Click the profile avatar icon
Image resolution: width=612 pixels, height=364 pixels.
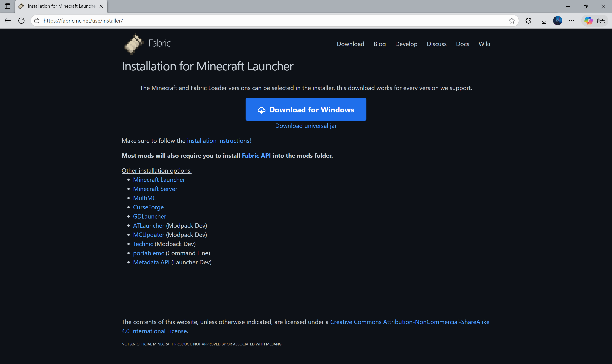[x=557, y=21]
